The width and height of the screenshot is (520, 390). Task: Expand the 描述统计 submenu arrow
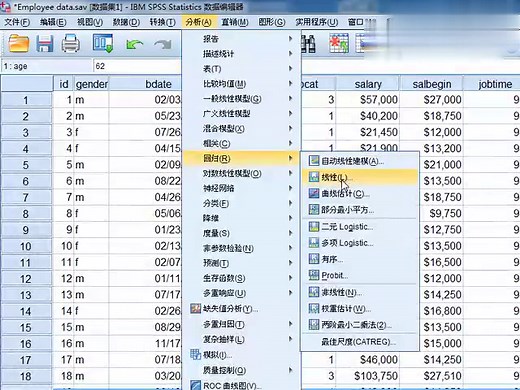291,54
